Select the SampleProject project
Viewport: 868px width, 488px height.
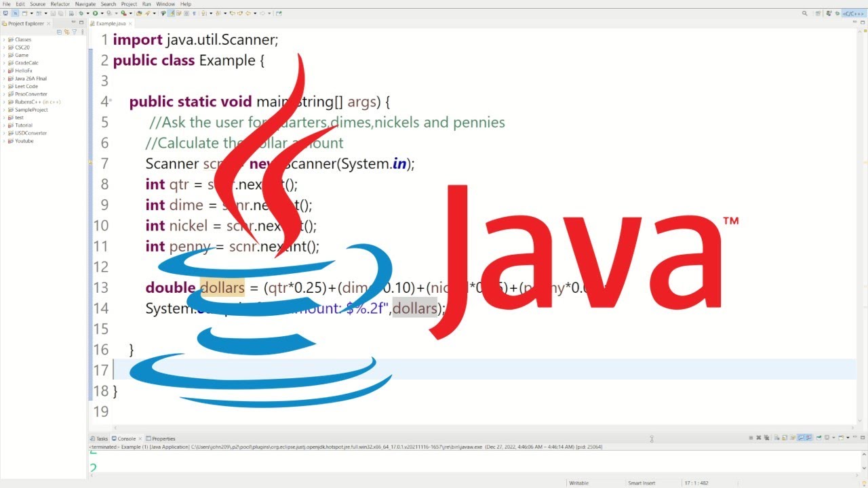pyautogui.click(x=31, y=110)
